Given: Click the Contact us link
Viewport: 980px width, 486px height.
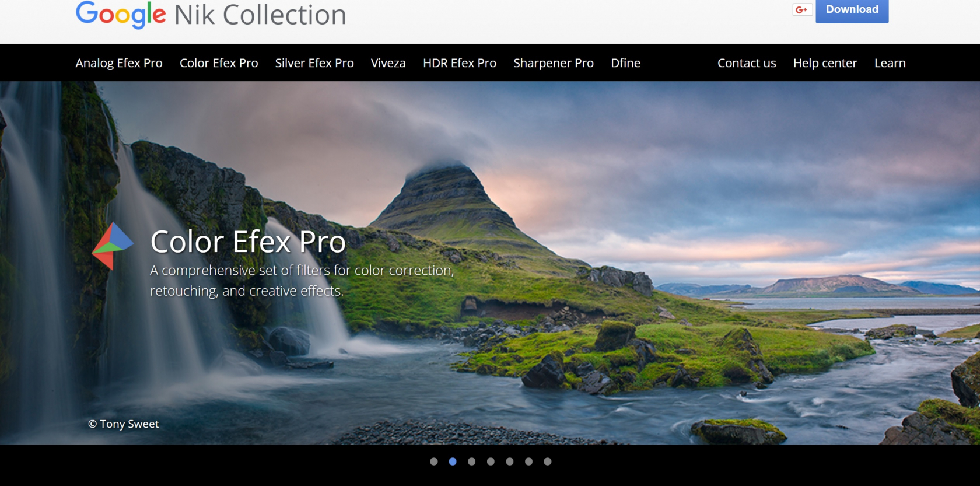Looking at the screenshot, I should pos(747,63).
